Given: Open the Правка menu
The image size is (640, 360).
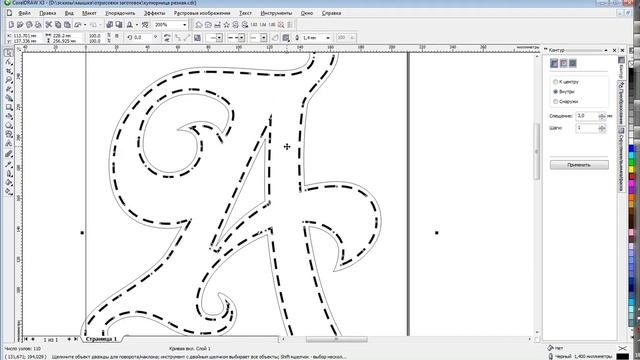Looking at the screenshot, I should tap(48, 13).
